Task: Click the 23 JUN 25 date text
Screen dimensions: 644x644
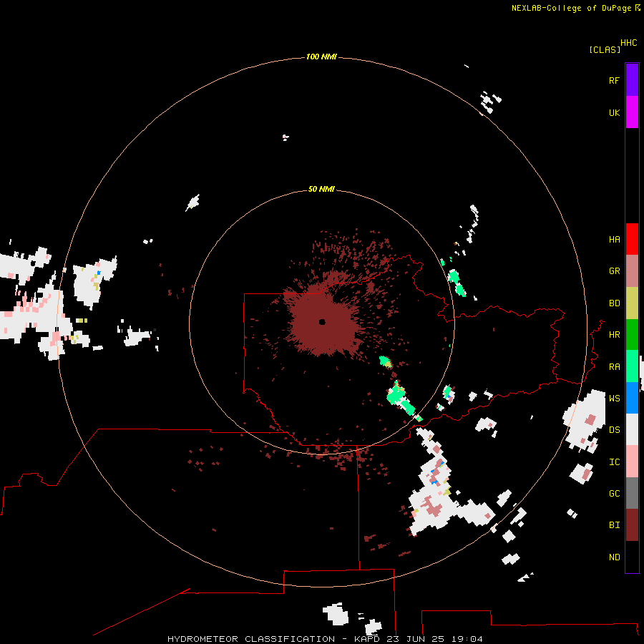Action: 416,639
